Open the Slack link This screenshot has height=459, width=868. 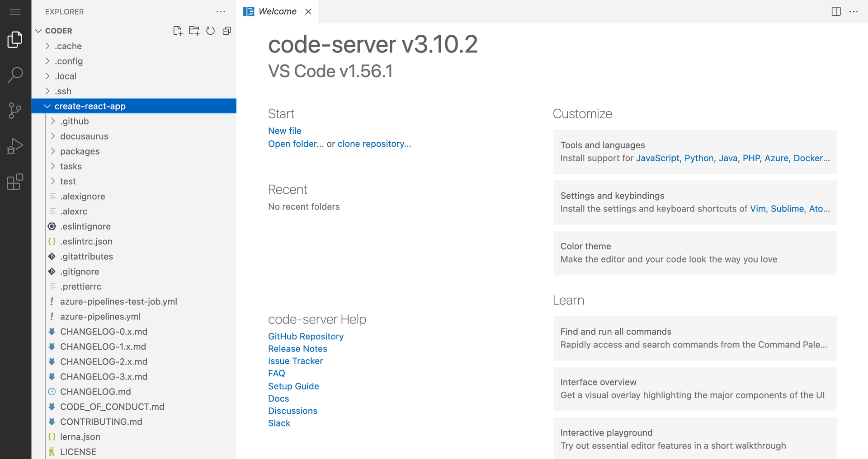[279, 423]
